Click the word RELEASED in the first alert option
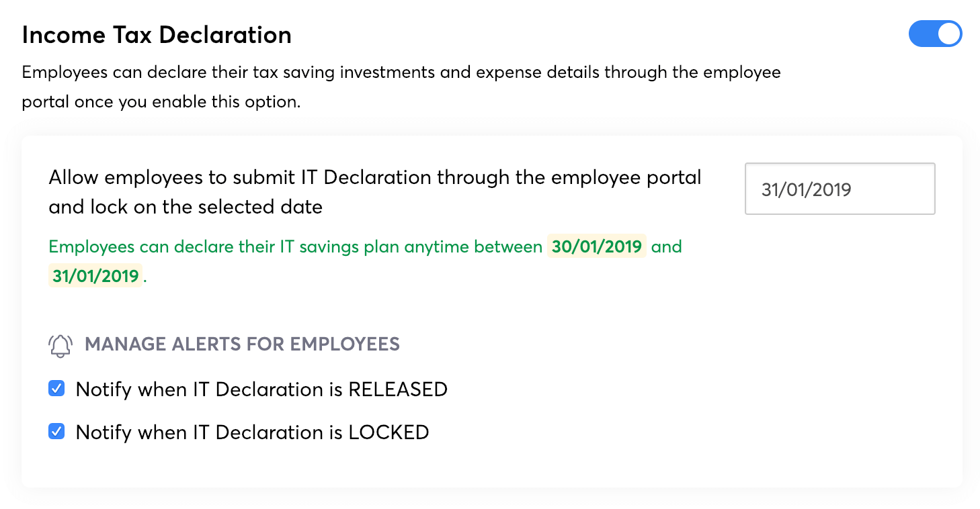The image size is (980, 509). [397, 389]
